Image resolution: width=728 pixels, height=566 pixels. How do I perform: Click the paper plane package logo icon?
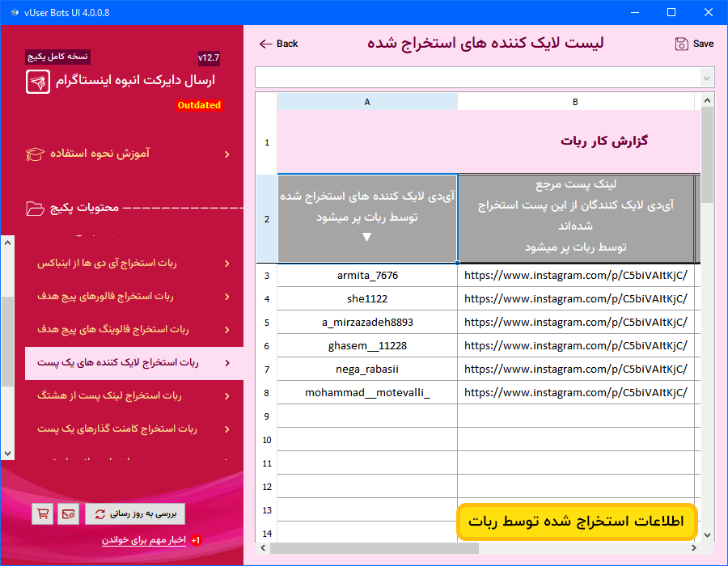[x=38, y=82]
